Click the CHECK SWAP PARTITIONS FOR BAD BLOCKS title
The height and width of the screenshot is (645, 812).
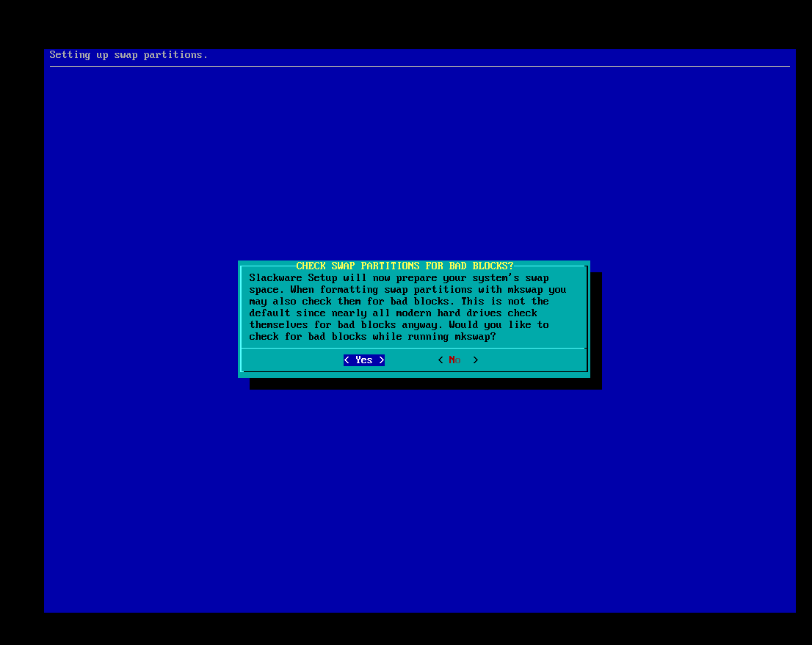pos(405,266)
